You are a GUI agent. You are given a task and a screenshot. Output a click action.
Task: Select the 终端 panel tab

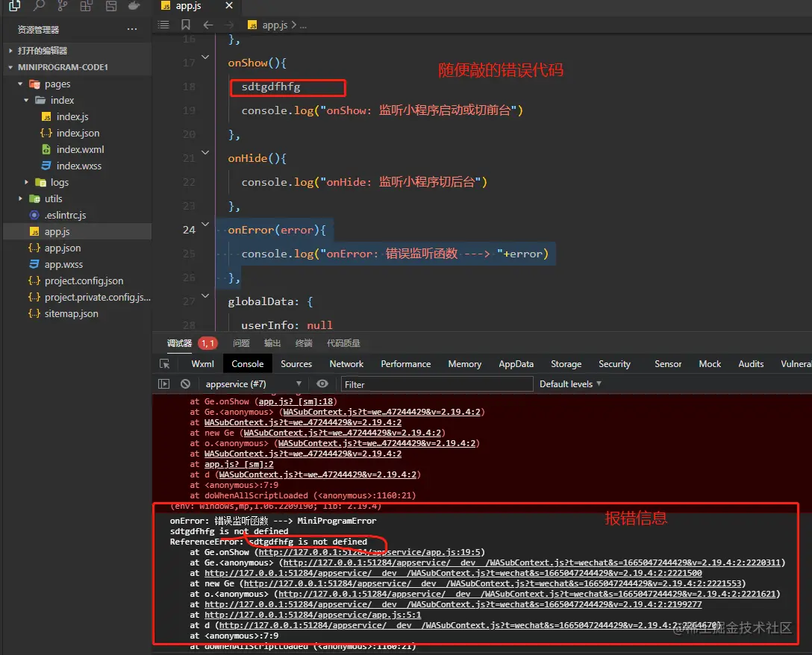pos(304,343)
